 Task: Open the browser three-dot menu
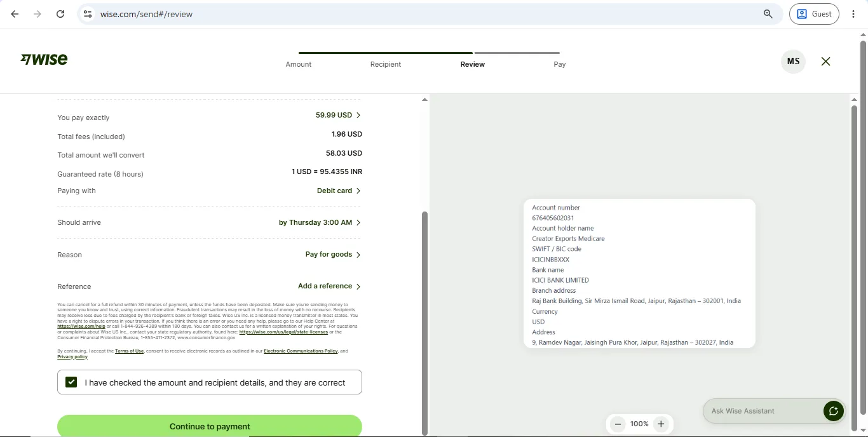(x=853, y=14)
